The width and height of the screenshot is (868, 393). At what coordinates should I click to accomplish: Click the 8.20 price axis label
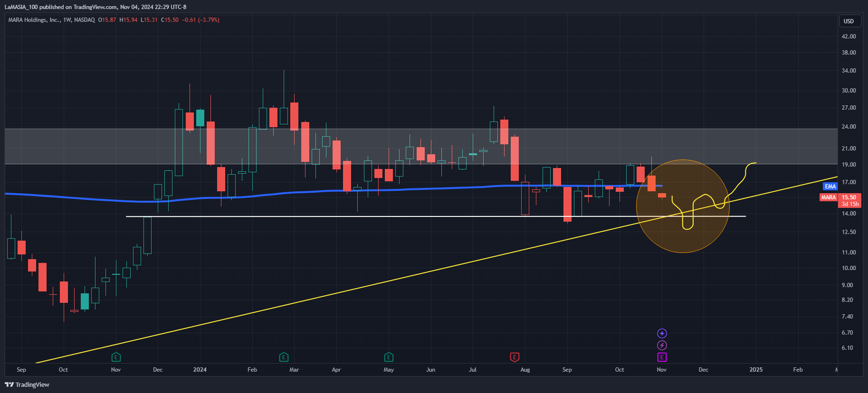[x=847, y=300]
